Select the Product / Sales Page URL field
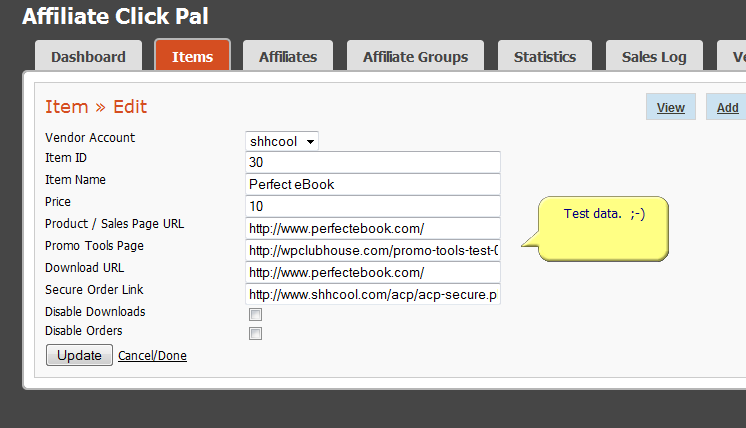 point(372,229)
